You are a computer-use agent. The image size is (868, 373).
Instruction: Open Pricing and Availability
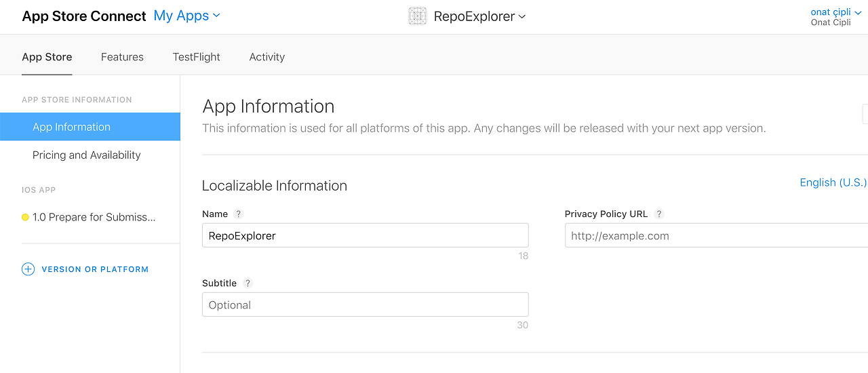coord(87,155)
